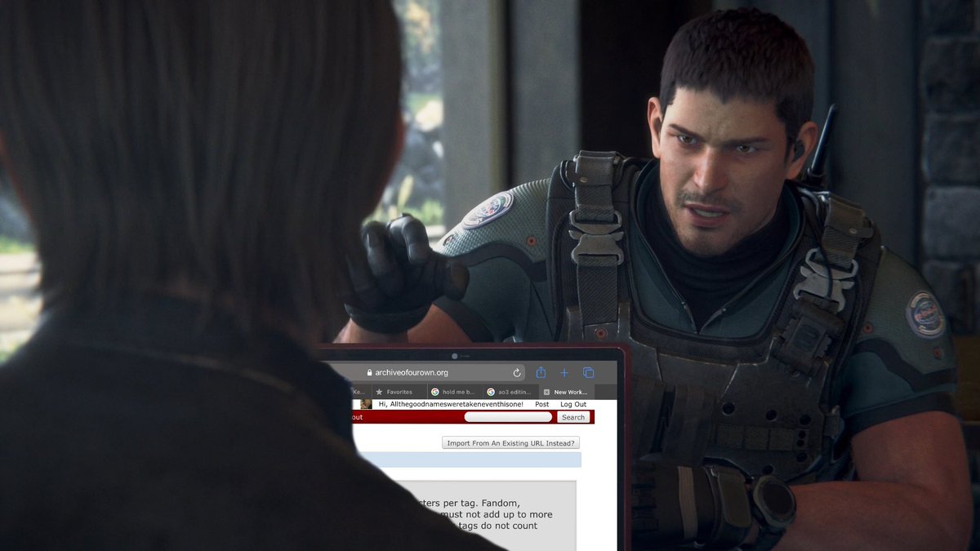Click the text 'tags do not count'
Screen dimensions: 980x551
(498, 526)
